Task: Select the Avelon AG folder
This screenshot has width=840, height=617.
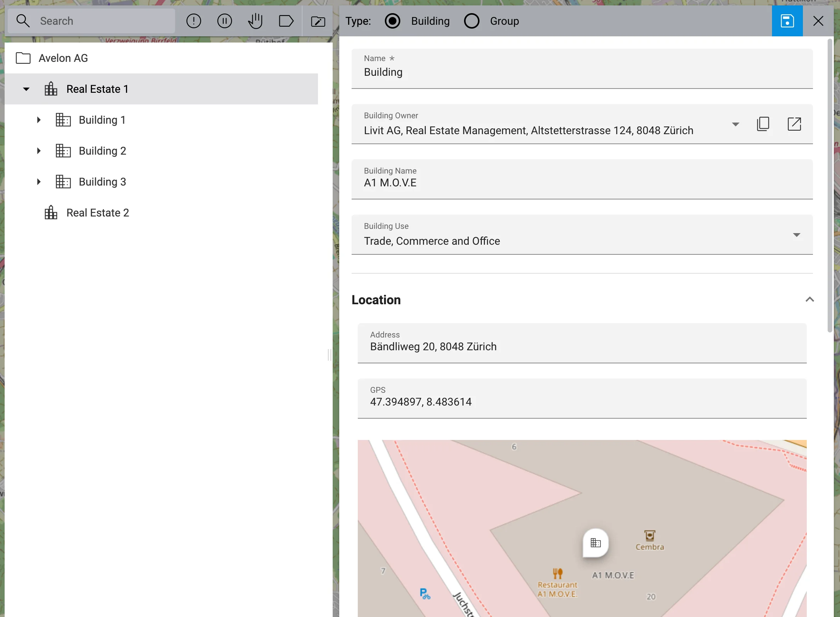Action: pos(162,58)
